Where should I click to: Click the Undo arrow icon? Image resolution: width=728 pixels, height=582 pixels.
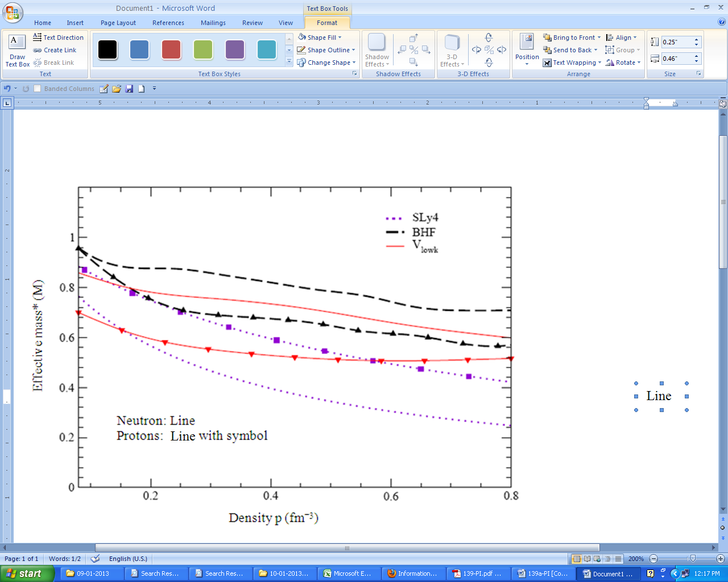7,89
